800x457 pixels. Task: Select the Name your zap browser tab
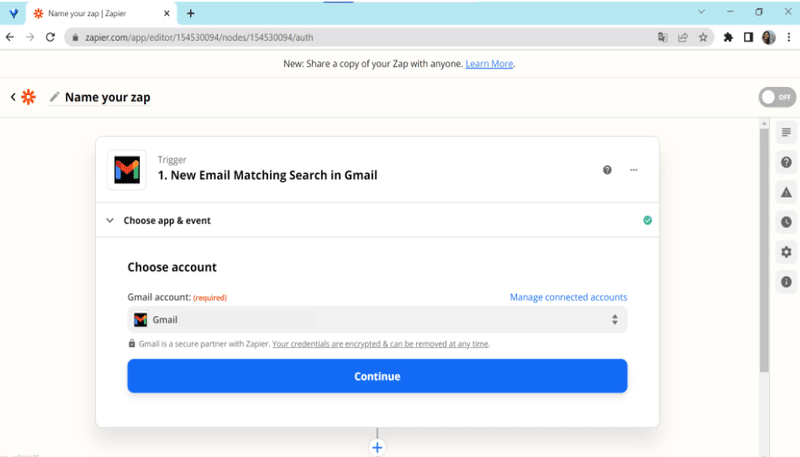point(101,13)
